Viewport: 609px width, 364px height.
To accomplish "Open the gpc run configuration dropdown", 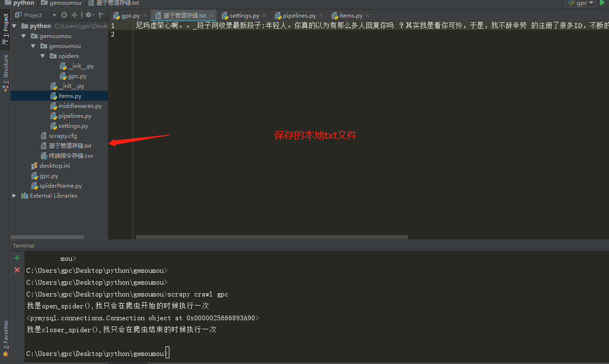I will pos(580,3).
